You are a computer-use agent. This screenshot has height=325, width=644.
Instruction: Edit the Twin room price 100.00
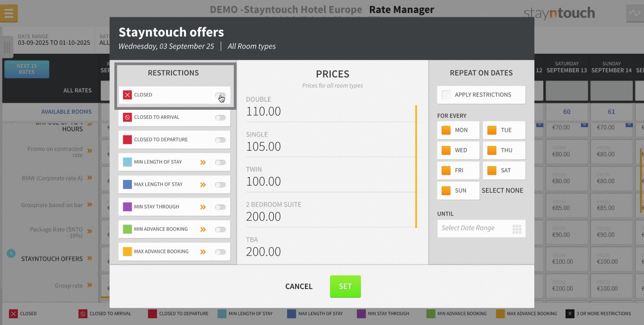click(263, 182)
